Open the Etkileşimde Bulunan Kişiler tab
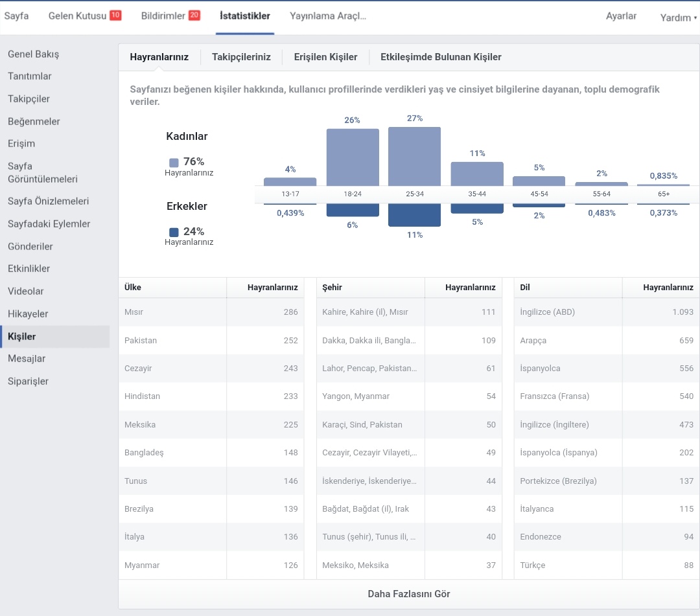The height and width of the screenshot is (616, 700). point(441,57)
